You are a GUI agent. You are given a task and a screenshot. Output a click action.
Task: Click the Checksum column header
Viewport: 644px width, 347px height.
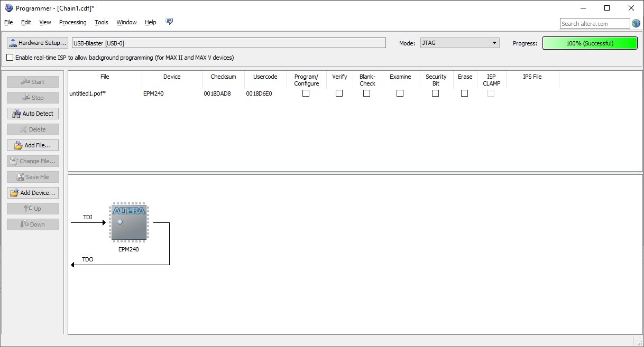pyautogui.click(x=223, y=77)
